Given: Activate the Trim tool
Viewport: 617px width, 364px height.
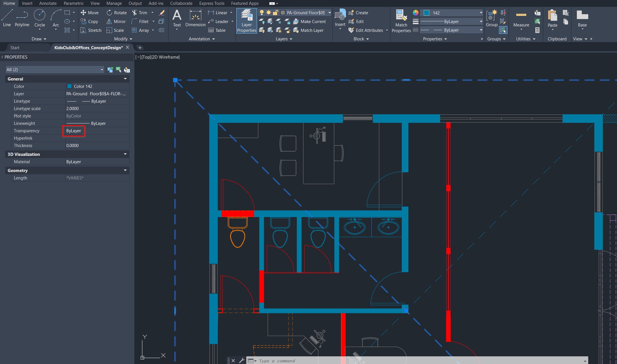Looking at the screenshot, I should [142, 13].
